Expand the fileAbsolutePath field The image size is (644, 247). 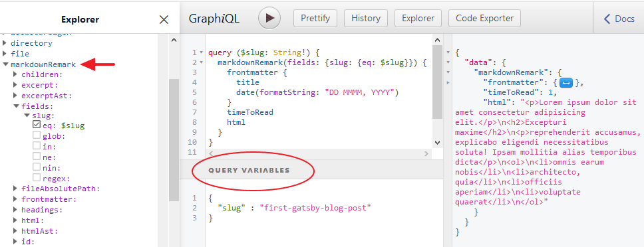pyautogui.click(x=15, y=189)
